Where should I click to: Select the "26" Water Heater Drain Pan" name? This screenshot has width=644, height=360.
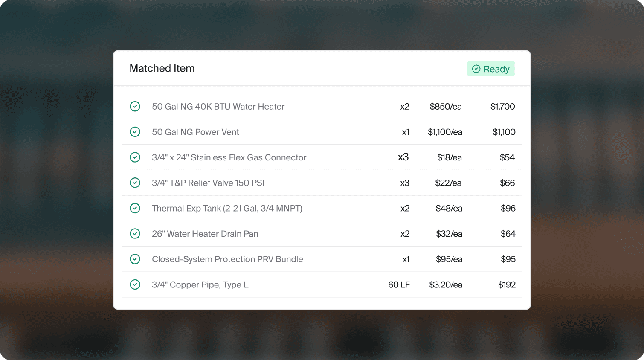click(205, 234)
